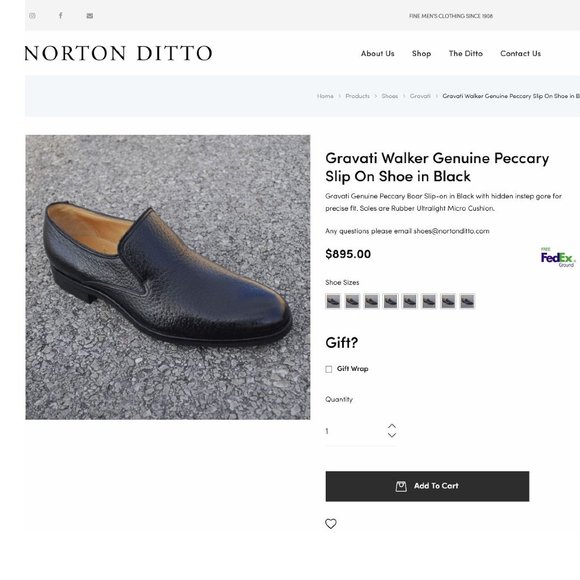Open the main shoe product image

[x=168, y=277]
